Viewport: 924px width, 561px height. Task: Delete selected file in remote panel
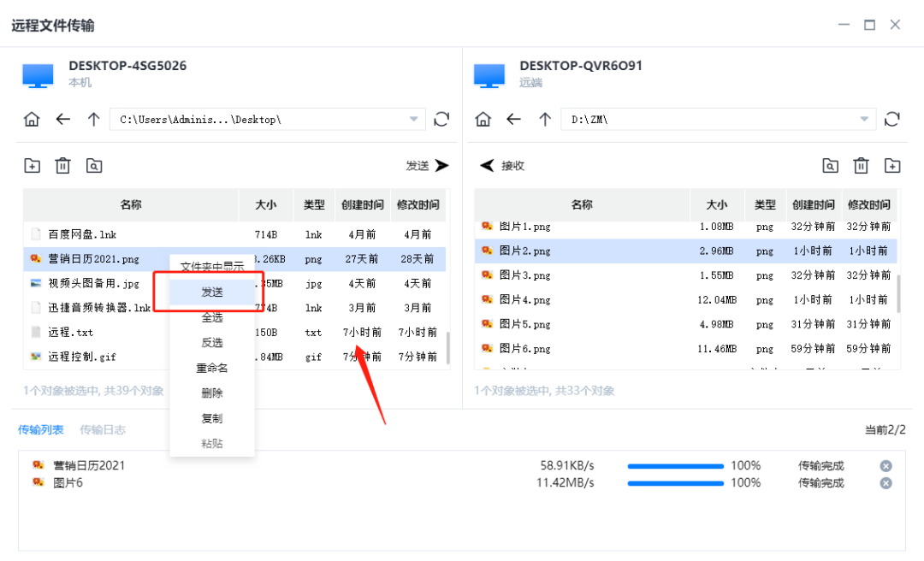click(x=861, y=166)
